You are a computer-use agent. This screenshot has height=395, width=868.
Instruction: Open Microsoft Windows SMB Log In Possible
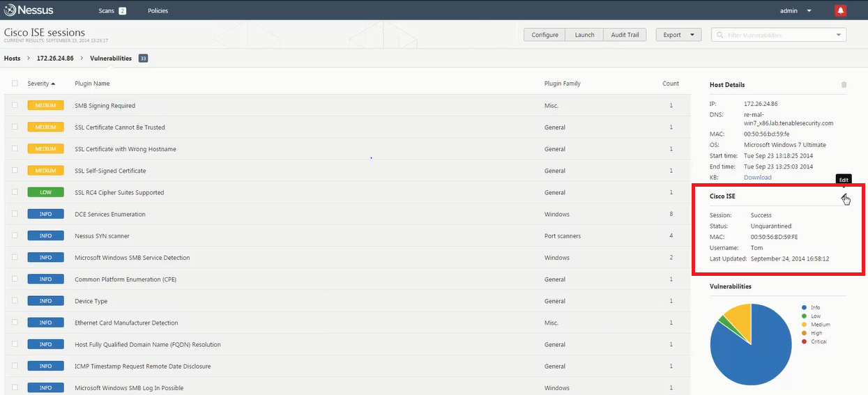[129, 388]
